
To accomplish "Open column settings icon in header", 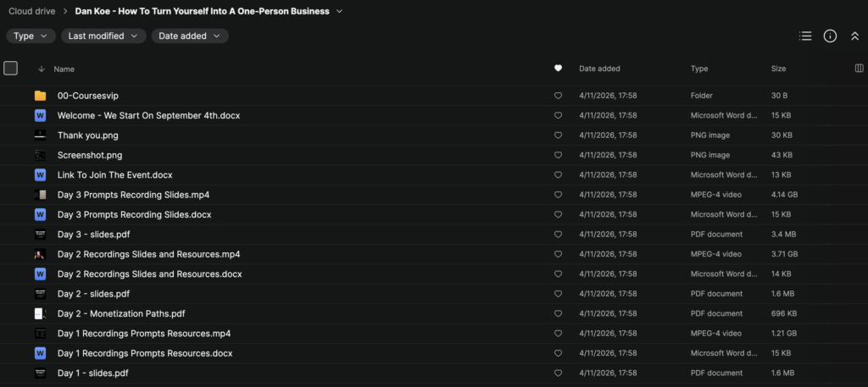I will (860, 69).
